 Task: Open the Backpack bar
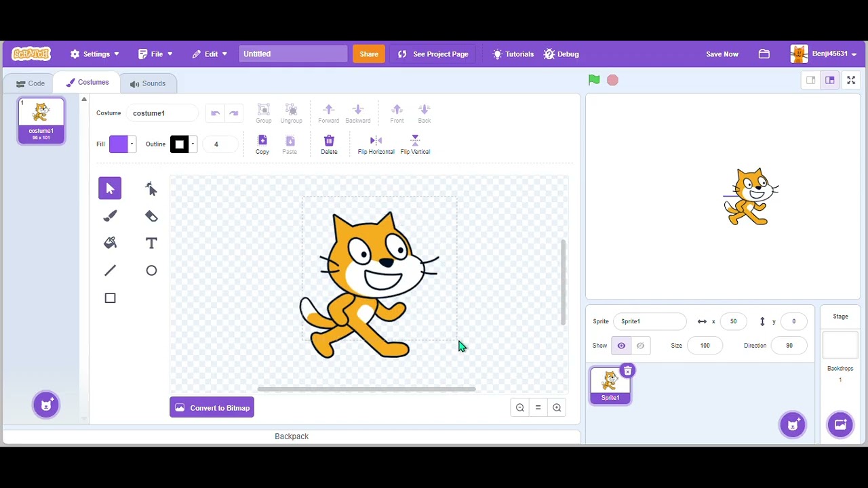292,436
